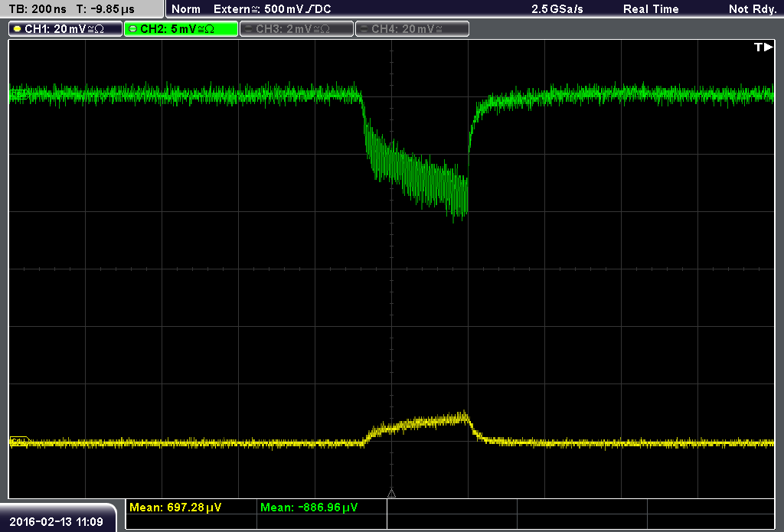Click the CH1 yellow indicator dot

18,29
